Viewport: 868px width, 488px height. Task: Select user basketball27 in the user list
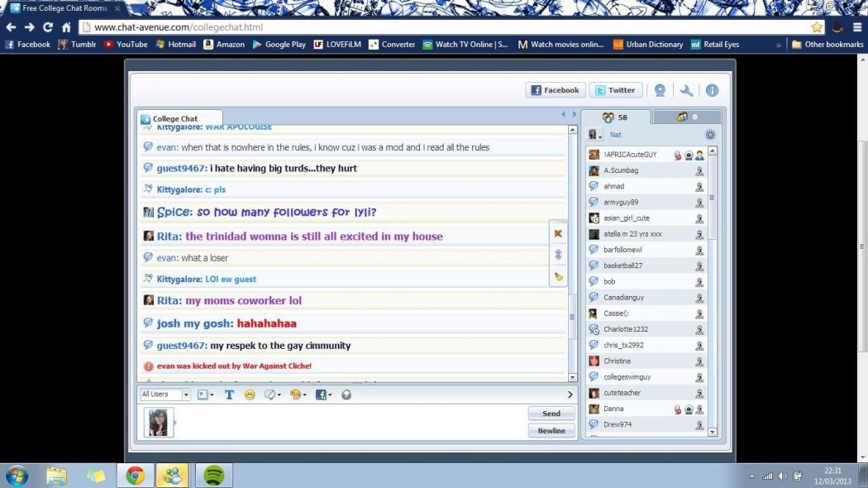[622, 266]
